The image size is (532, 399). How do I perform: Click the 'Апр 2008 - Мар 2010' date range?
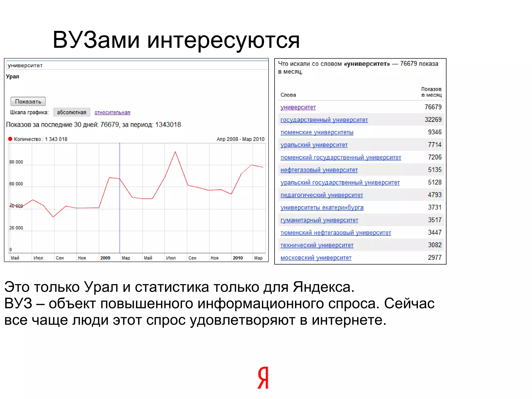tap(240, 139)
